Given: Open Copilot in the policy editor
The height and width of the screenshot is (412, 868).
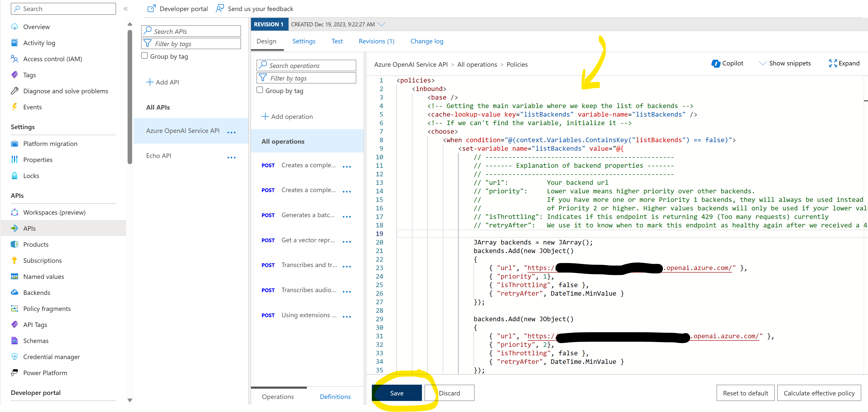Looking at the screenshot, I should 728,63.
